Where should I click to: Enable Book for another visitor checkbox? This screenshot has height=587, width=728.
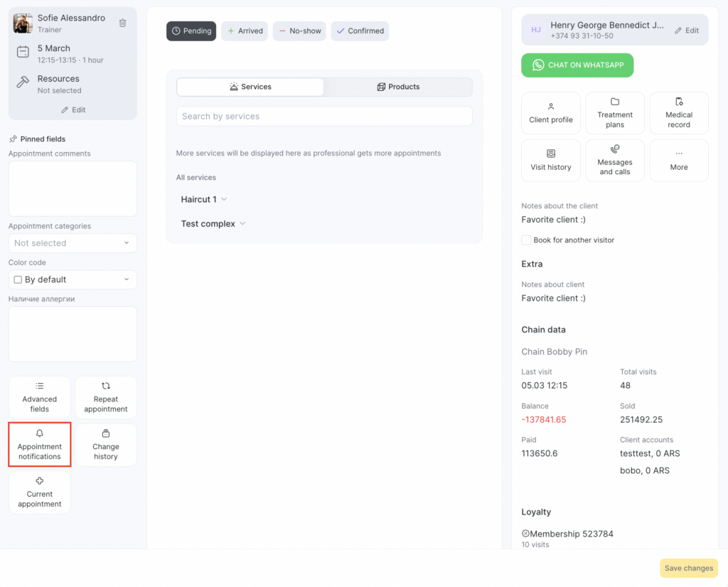click(x=526, y=240)
